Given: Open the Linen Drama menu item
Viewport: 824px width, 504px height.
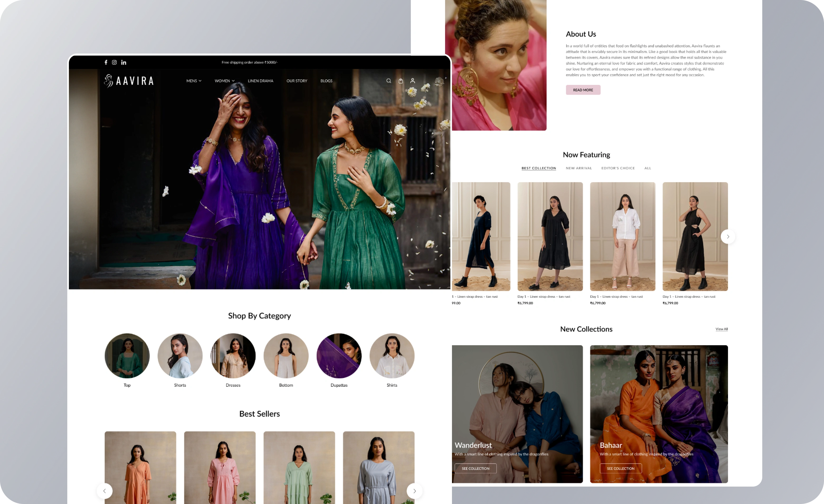Looking at the screenshot, I should pyautogui.click(x=260, y=81).
